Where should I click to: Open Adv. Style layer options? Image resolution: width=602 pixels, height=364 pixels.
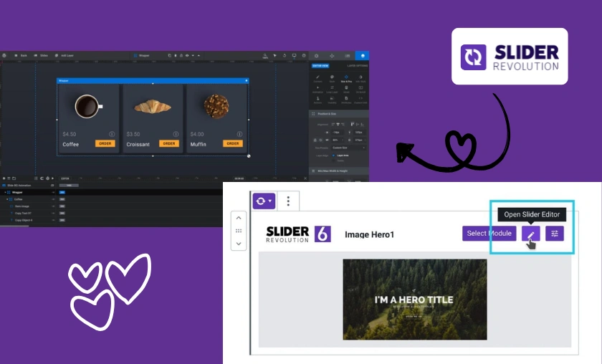[x=360, y=79]
